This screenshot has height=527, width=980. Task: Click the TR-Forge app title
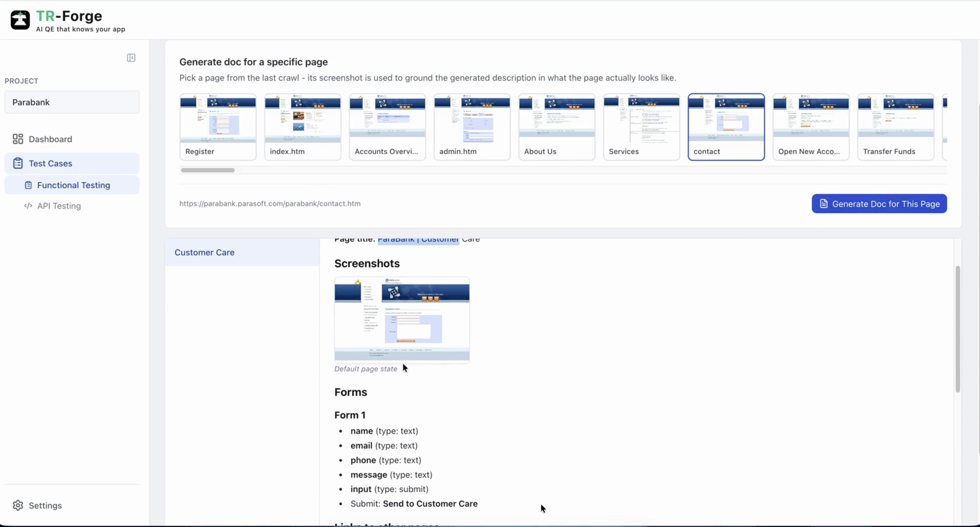pos(69,16)
